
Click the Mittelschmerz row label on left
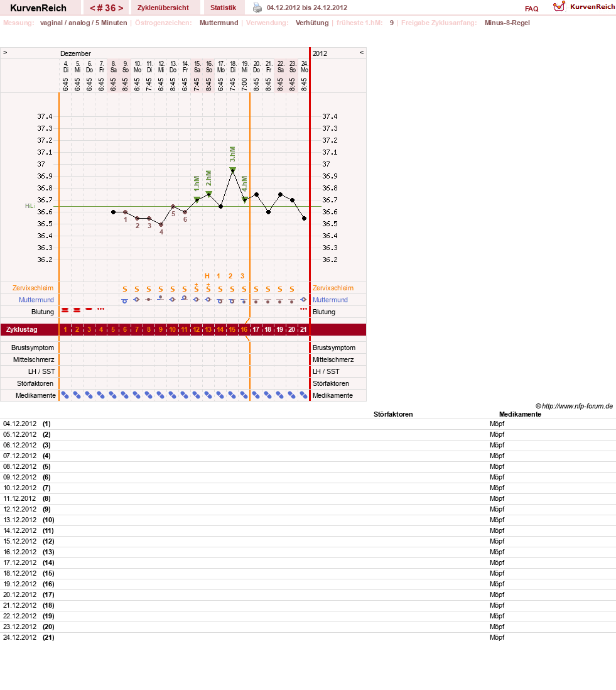point(33,359)
